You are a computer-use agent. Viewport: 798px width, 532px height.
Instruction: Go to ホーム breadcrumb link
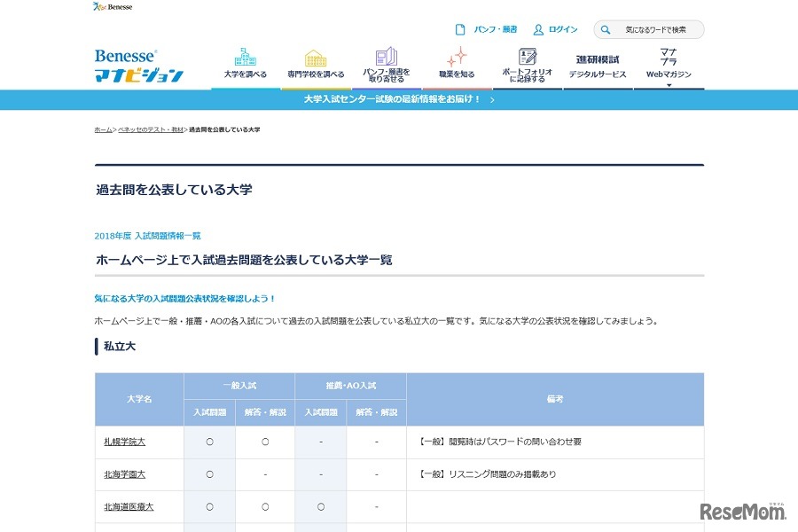(103, 129)
